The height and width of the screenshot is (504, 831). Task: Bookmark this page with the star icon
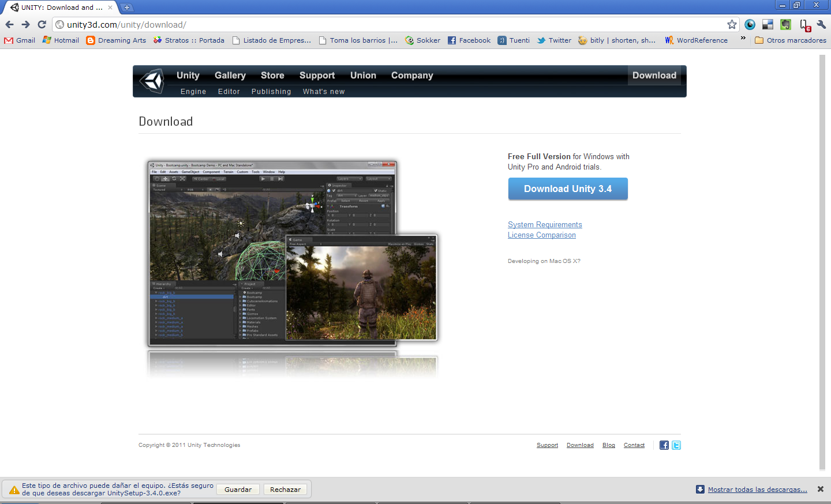pos(732,24)
